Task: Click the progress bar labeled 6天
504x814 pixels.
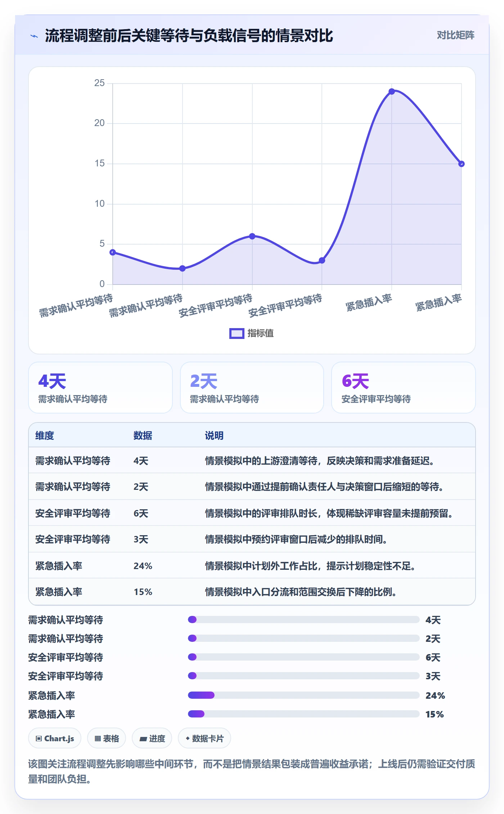Action: point(304,657)
